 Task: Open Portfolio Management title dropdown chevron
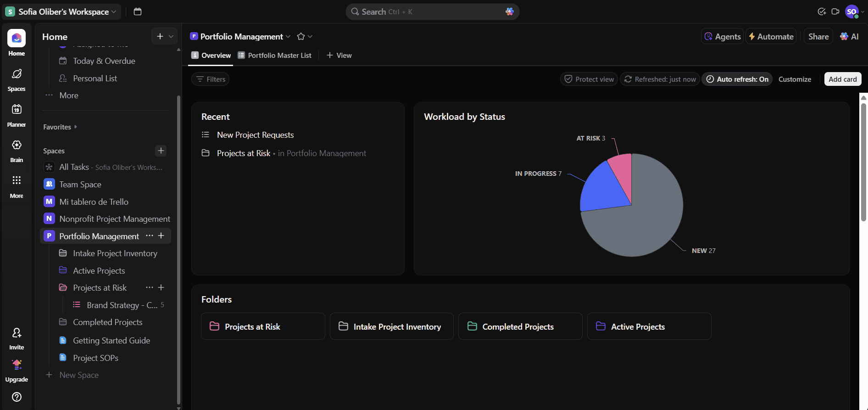tap(288, 37)
